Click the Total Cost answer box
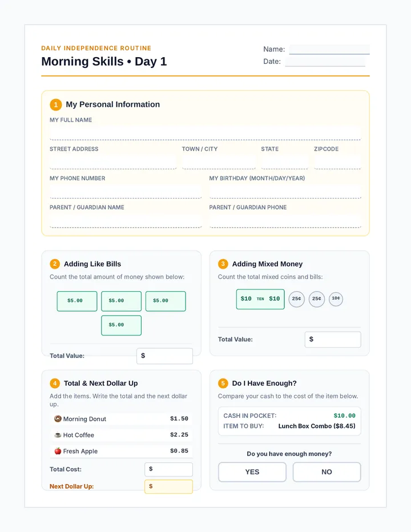The width and height of the screenshot is (411, 532). tap(168, 469)
